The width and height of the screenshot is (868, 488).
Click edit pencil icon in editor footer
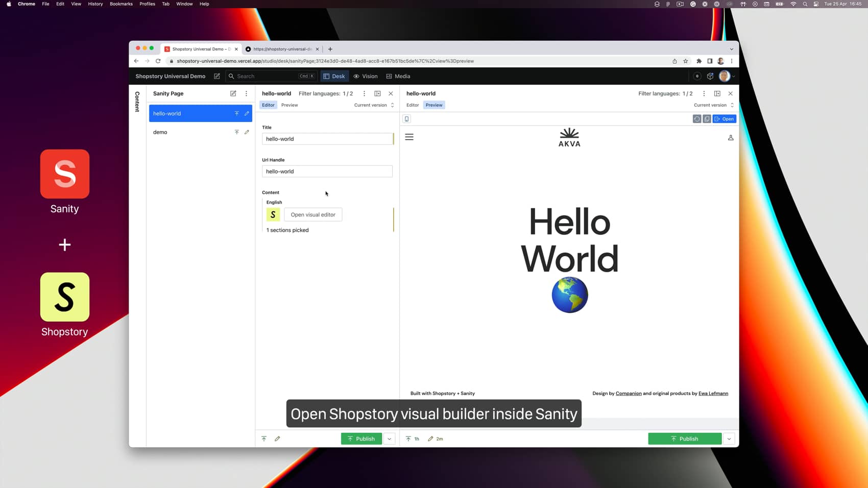coord(277,439)
